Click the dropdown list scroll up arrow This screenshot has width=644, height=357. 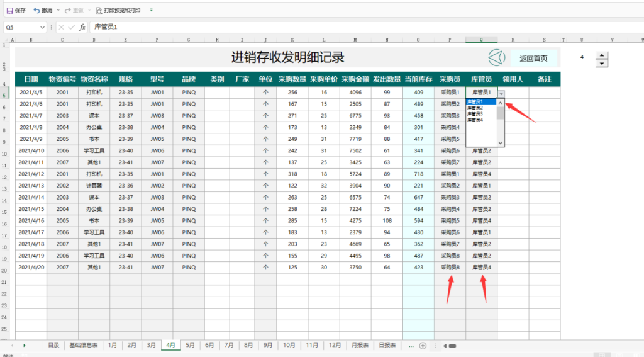point(500,103)
